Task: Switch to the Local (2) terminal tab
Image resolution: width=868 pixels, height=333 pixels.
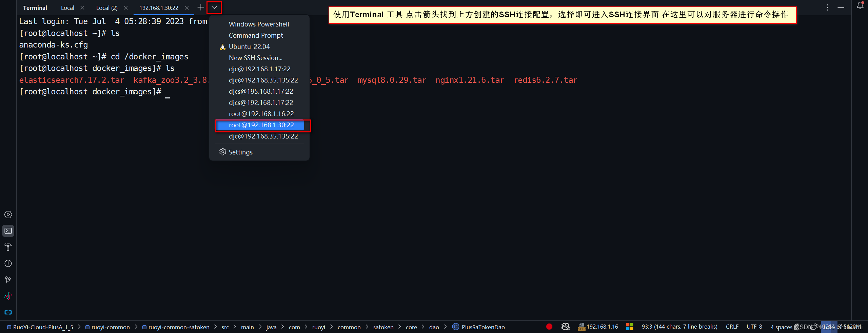Action: point(107,8)
